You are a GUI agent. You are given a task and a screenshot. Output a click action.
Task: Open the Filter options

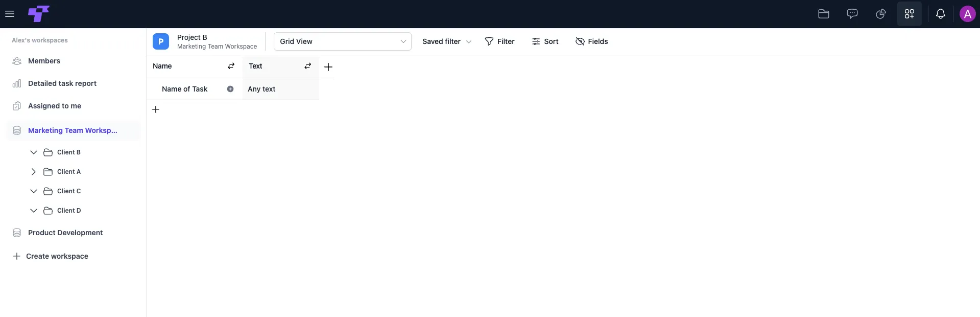pyautogui.click(x=499, y=41)
